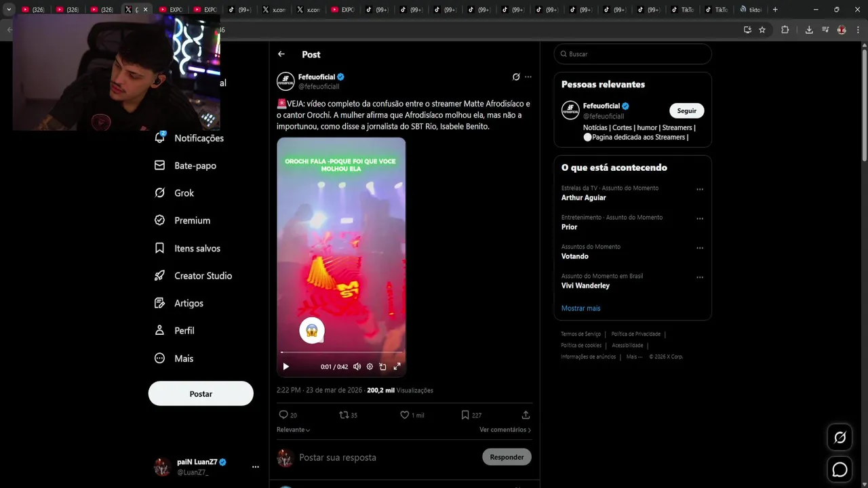Open the 200,2 mil Visualizações count
This screenshot has width=868, height=488.
[400, 390]
